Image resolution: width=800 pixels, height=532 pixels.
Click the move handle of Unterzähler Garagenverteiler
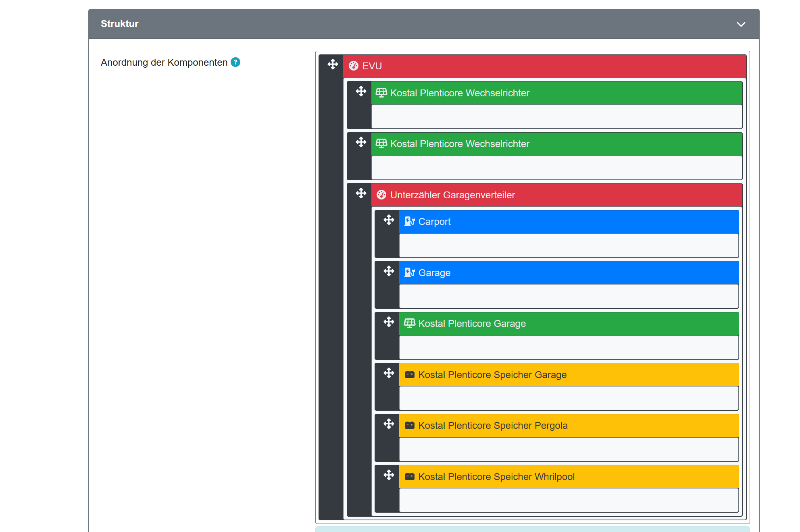(x=361, y=193)
